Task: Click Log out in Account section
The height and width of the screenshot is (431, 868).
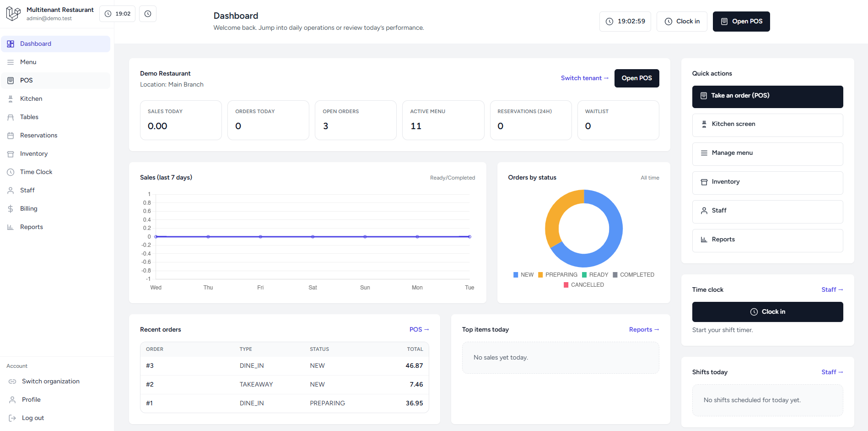Action: (33, 418)
